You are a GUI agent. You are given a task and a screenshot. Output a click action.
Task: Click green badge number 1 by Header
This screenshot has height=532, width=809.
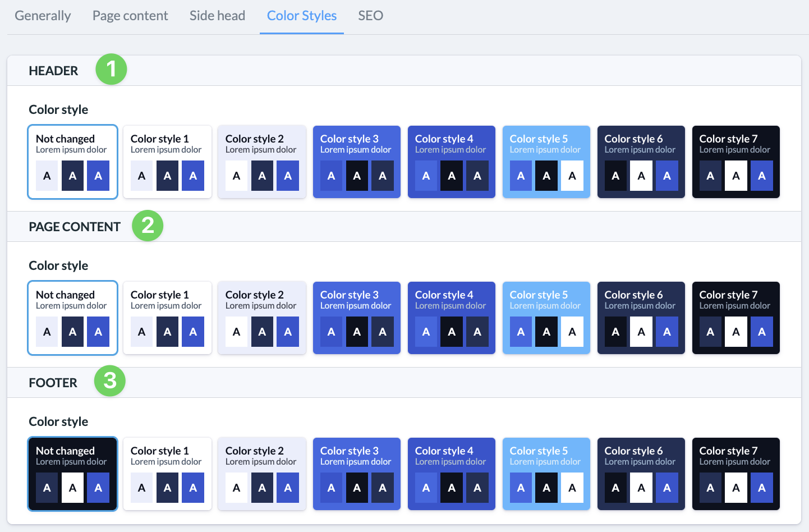pyautogui.click(x=111, y=69)
